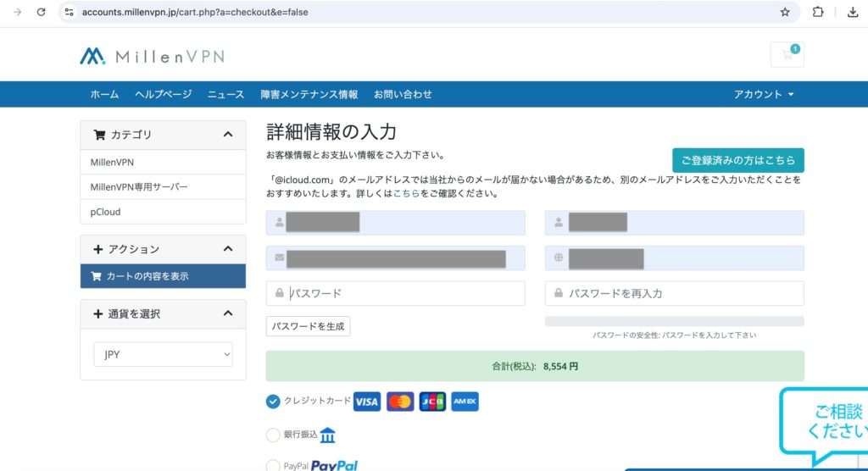
Task: Click the last name field on right
Action: 674,223
